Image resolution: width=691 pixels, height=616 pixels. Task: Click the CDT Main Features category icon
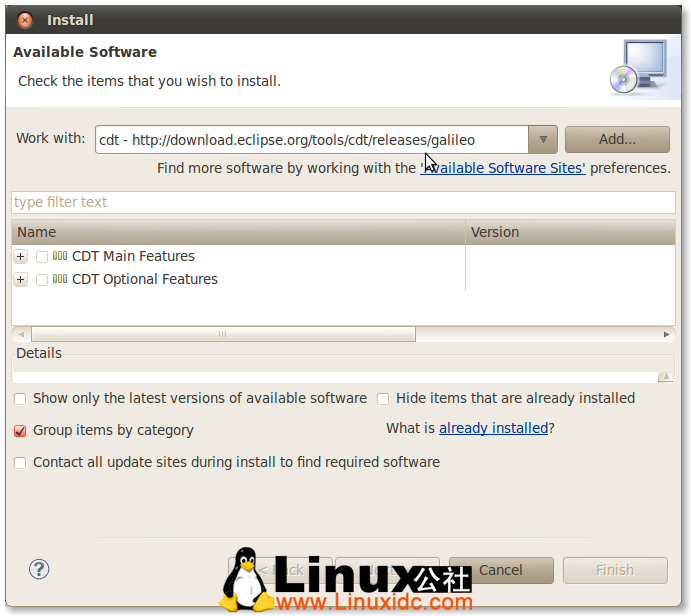coord(60,256)
